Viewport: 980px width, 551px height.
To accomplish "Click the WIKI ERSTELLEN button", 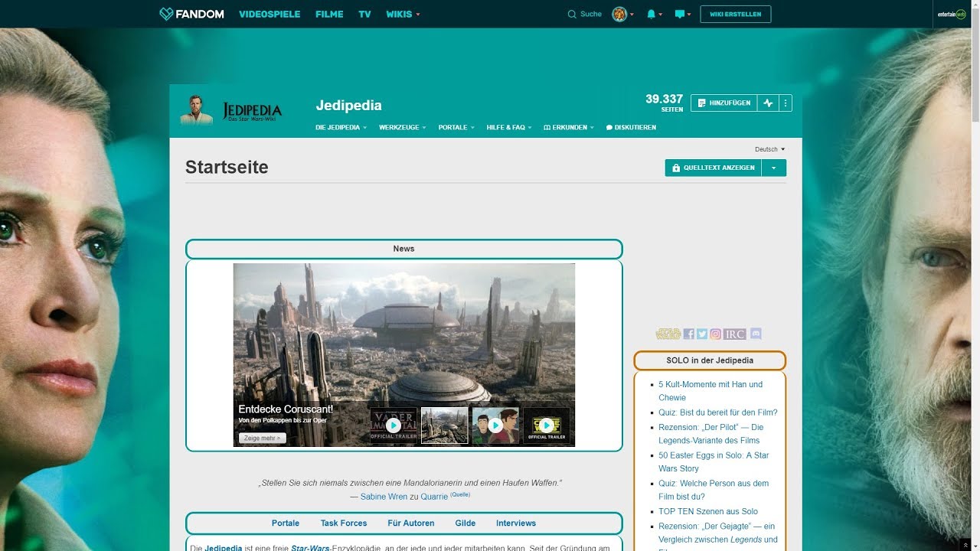I will tap(735, 14).
